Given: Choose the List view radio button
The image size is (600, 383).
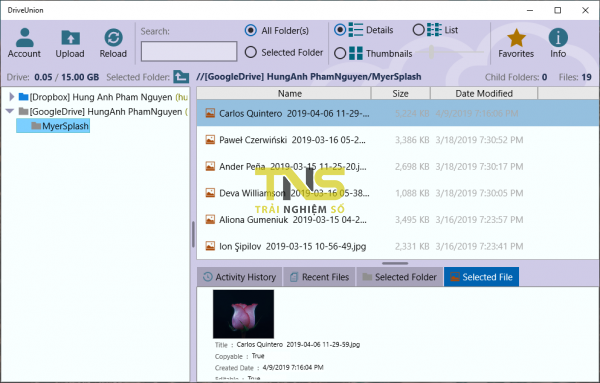Looking at the screenshot, I should tap(418, 29).
